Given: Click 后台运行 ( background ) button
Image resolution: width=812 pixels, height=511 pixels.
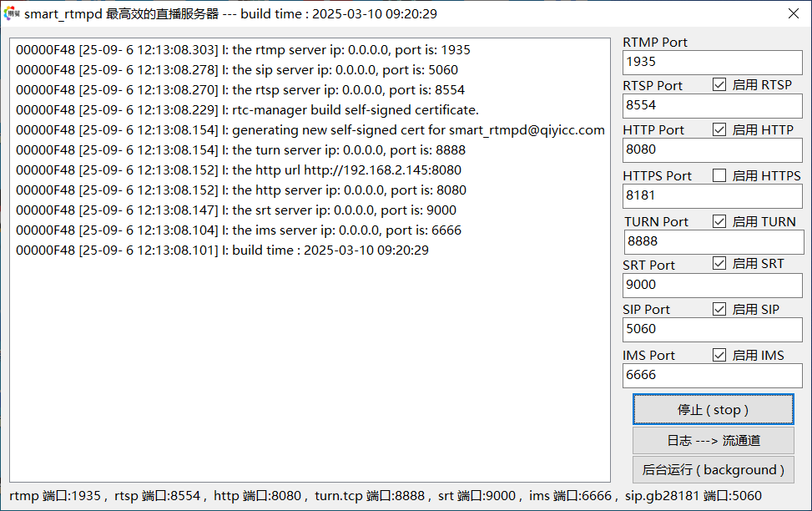Looking at the screenshot, I should [713, 469].
